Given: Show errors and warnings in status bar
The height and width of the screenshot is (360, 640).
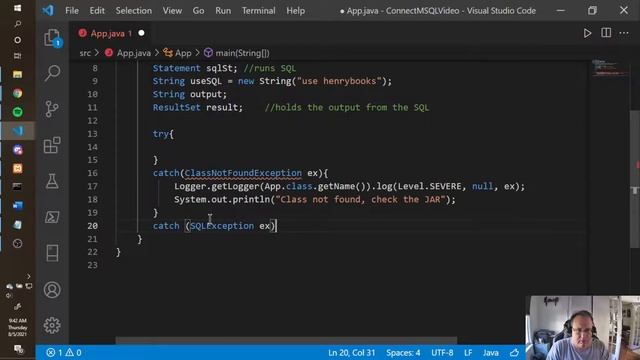Looking at the screenshot, I should coord(64,353).
